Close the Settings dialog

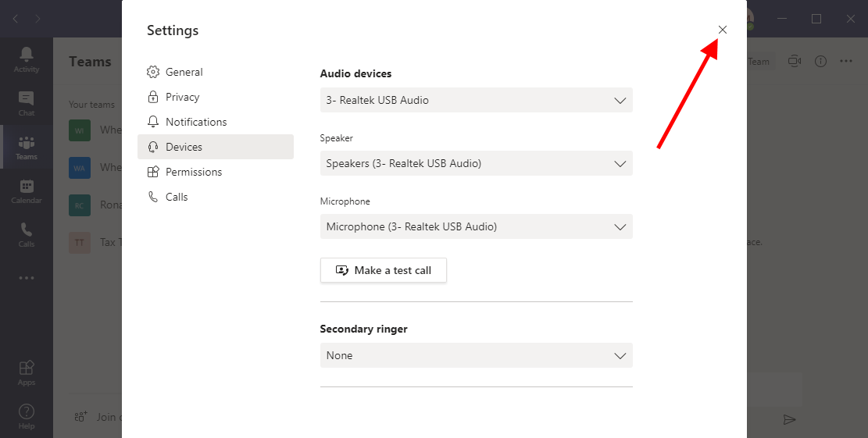pyautogui.click(x=723, y=30)
